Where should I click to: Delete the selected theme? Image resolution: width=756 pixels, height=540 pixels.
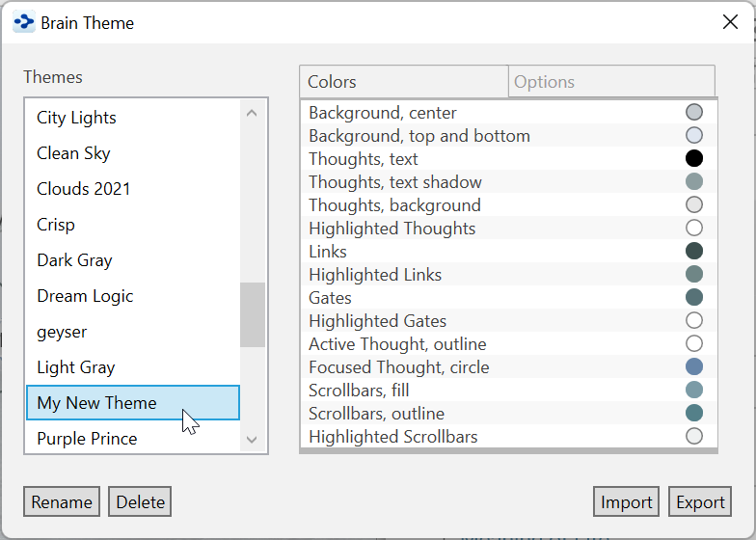click(x=140, y=502)
